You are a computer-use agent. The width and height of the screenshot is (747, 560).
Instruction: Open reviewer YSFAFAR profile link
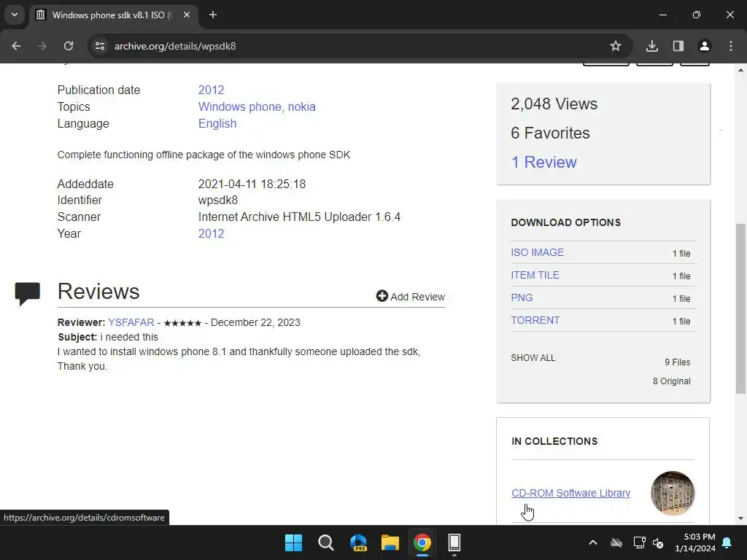(x=131, y=322)
